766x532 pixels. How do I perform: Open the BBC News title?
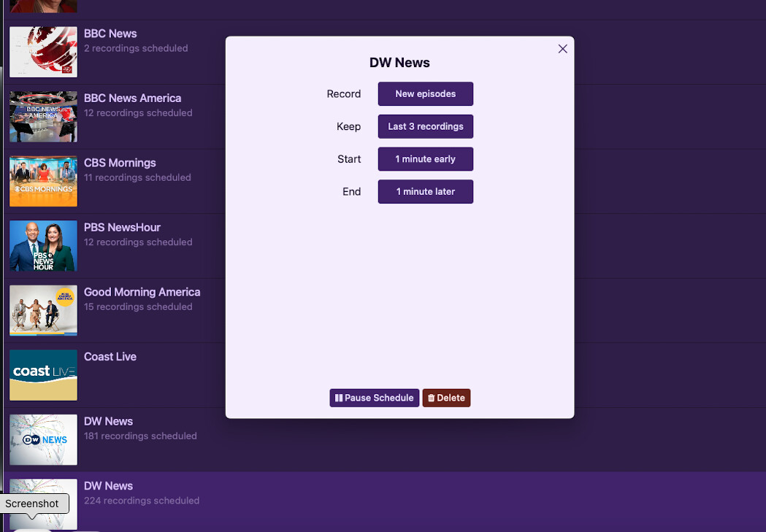click(x=110, y=34)
